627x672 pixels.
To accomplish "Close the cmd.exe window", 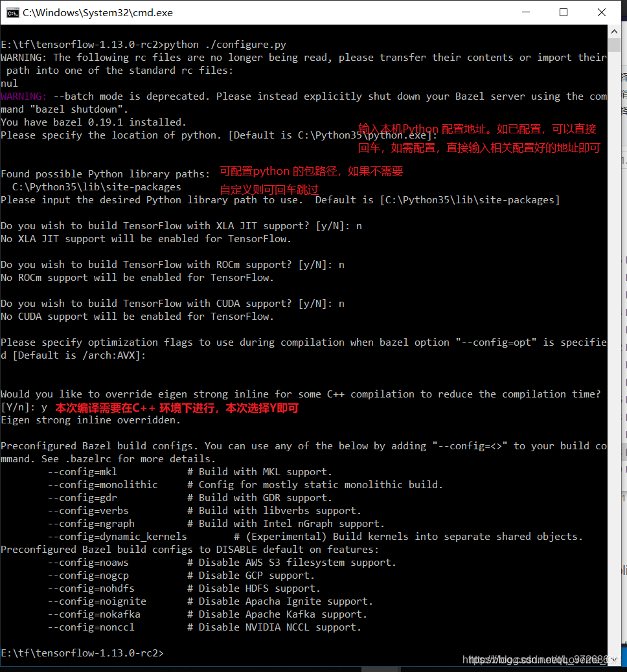I will click(602, 12).
